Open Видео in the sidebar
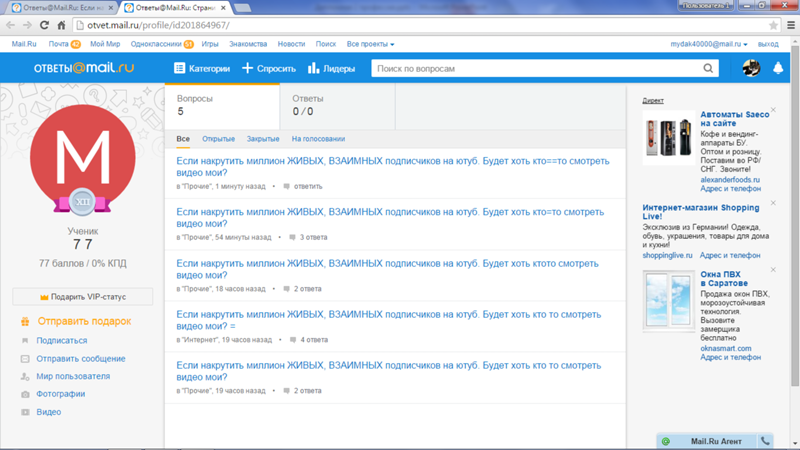Image resolution: width=800 pixels, height=450 pixels. (48, 412)
